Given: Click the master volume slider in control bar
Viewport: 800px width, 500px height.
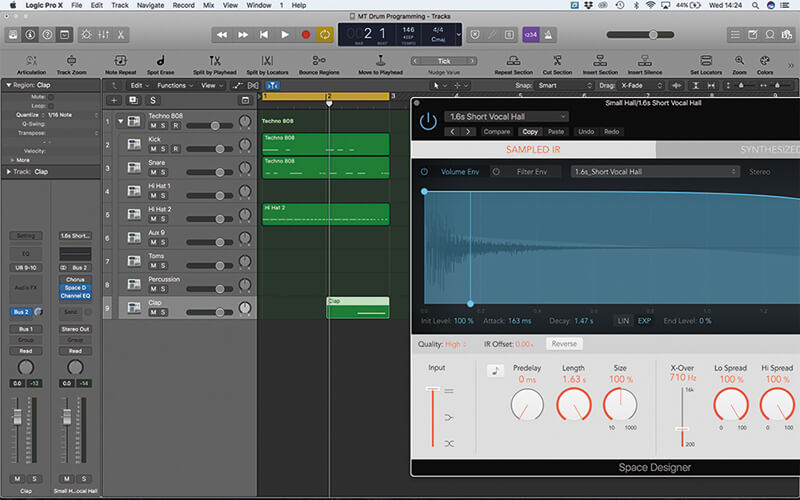Looking at the screenshot, I should (640, 35).
